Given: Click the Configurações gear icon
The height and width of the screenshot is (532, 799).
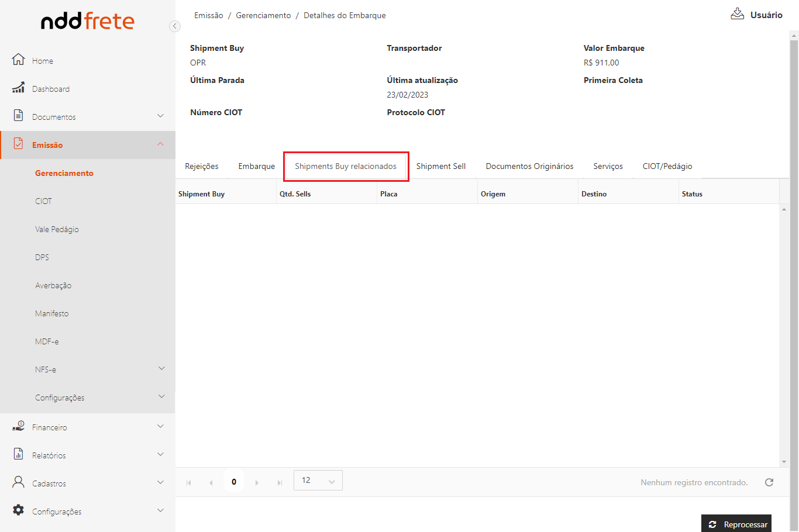Looking at the screenshot, I should point(19,510).
